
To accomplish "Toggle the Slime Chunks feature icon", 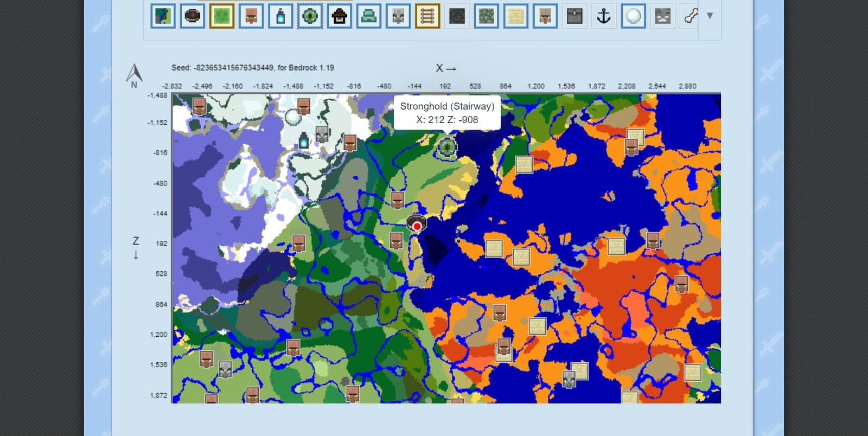I will [x=221, y=16].
